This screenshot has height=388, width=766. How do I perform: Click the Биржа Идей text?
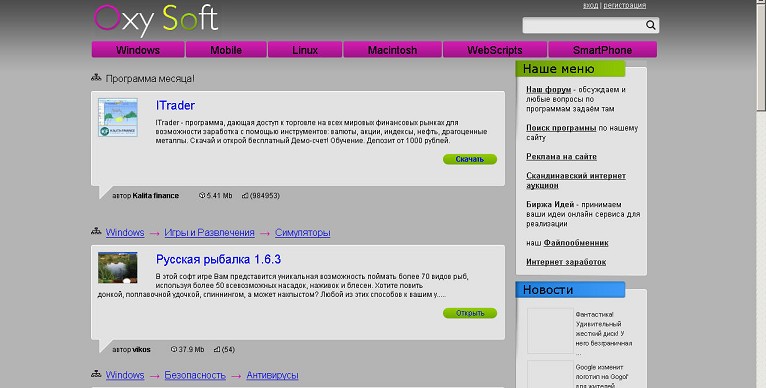tap(550, 204)
